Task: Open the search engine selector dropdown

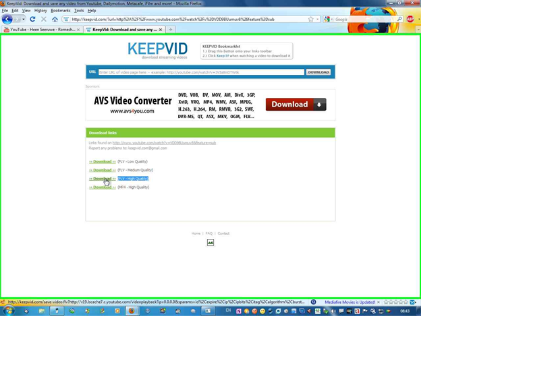Action: pyautogui.click(x=329, y=20)
